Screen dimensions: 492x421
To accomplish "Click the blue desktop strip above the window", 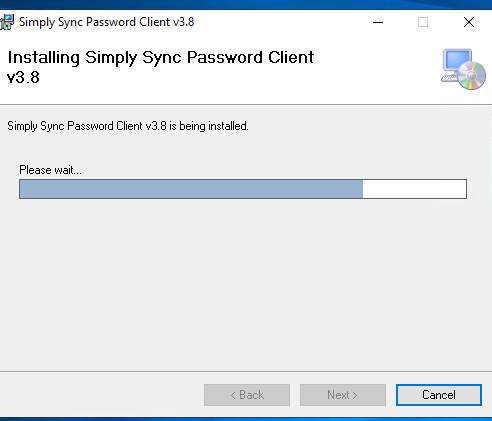I will click(x=246, y=4).
